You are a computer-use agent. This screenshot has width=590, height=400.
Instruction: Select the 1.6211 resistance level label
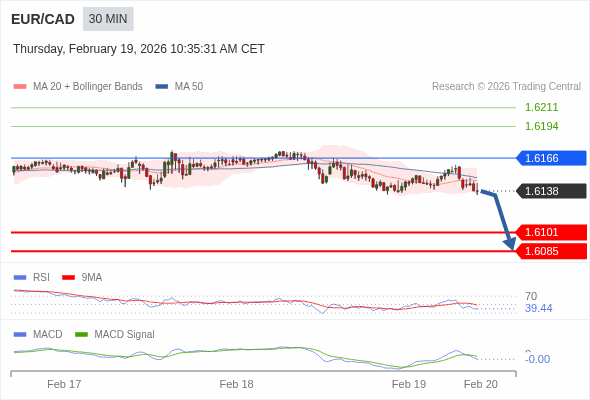(x=541, y=107)
